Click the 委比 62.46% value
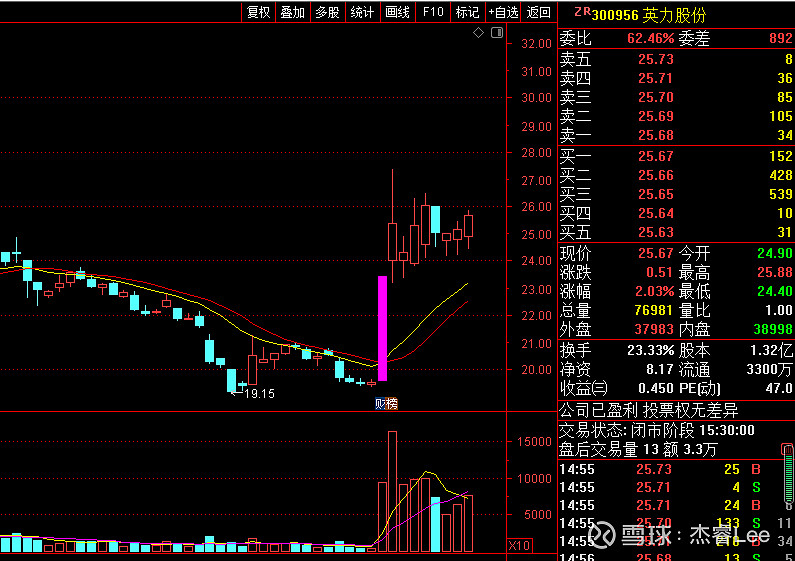Screen dimensions: 795x561 tap(651, 39)
